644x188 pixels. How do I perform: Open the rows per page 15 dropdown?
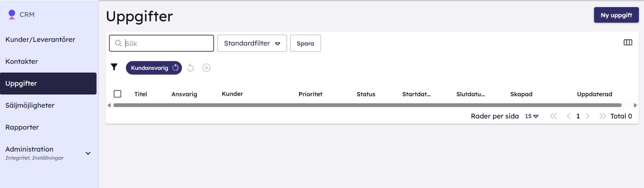point(532,116)
